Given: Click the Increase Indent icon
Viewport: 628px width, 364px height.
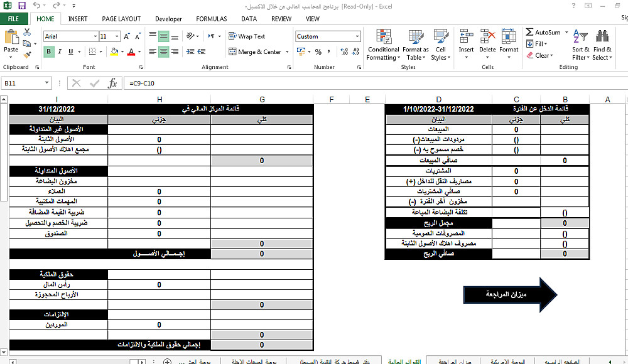Looking at the screenshot, I should (x=202, y=51).
